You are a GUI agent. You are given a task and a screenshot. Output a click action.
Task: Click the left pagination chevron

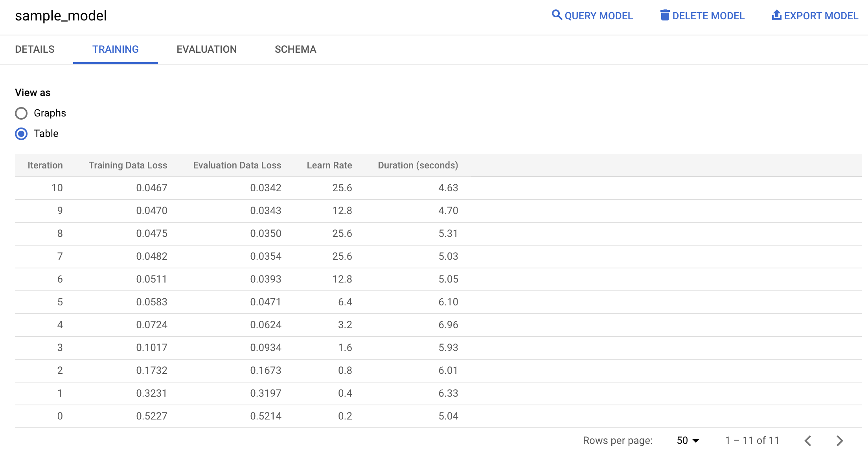808,440
